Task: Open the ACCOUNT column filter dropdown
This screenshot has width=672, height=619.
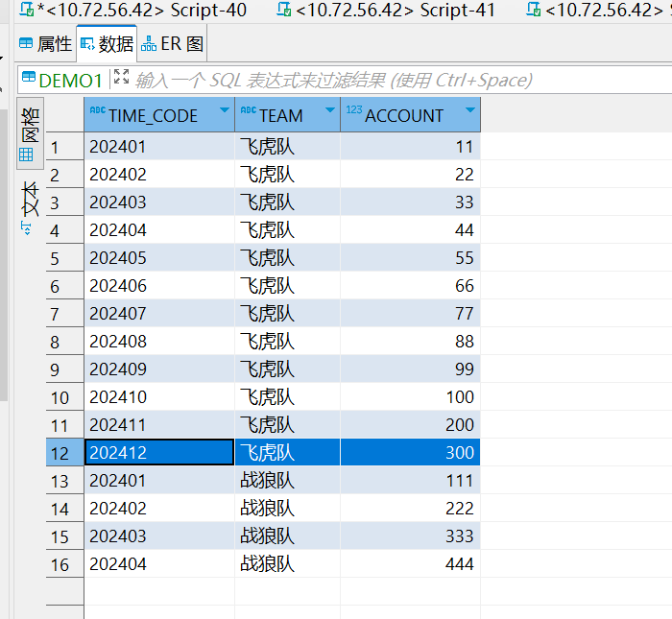Action: [470, 110]
